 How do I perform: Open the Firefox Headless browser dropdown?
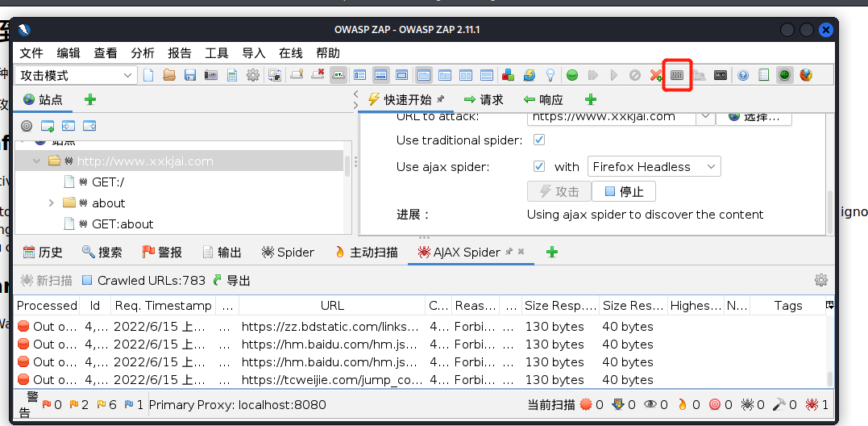point(654,167)
